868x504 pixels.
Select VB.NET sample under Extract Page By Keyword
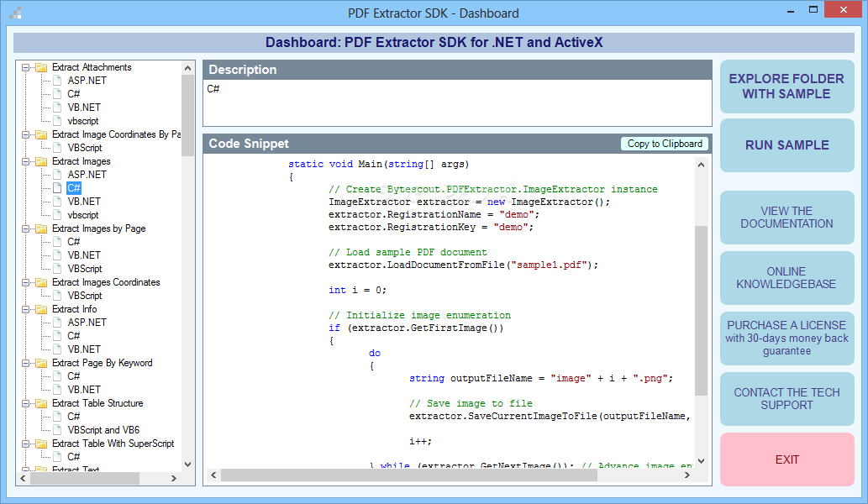tap(84, 390)
